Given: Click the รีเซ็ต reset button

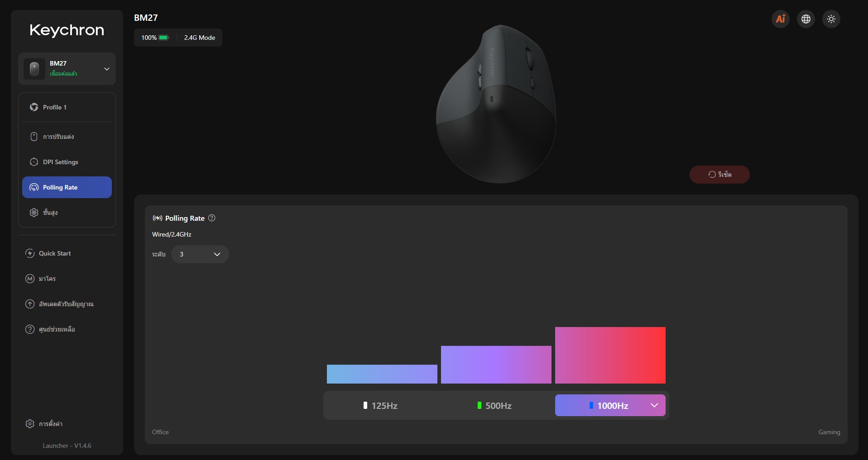Looking at the screenshot, I should (719, 175).
